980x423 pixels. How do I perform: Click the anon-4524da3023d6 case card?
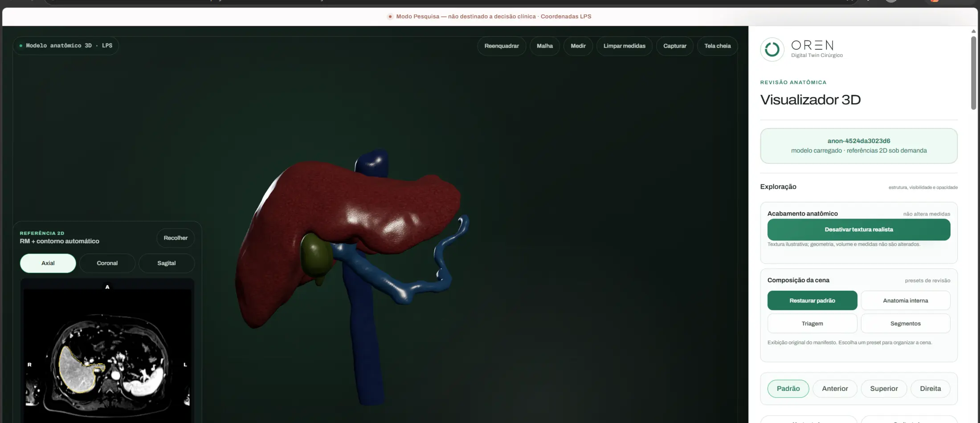pos(858,146)
